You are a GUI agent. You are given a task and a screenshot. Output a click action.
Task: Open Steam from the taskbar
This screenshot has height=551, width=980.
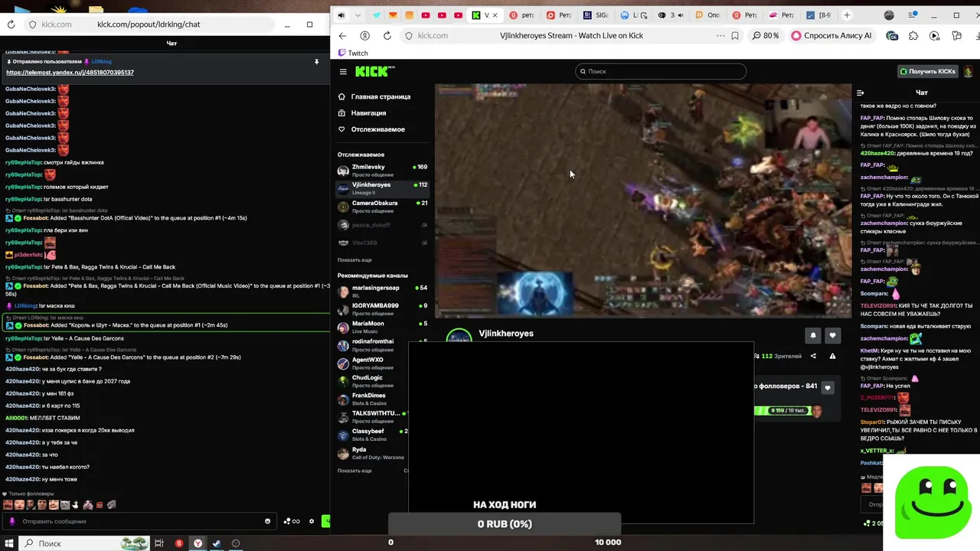point(217,543)
